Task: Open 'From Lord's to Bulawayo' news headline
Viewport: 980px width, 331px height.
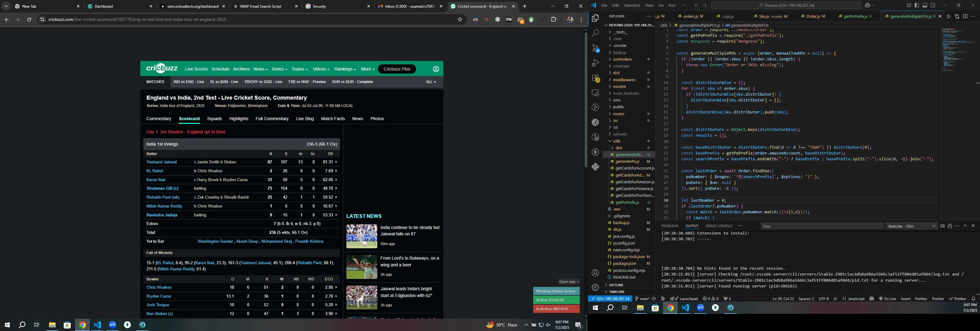Action: click(409, 261)
